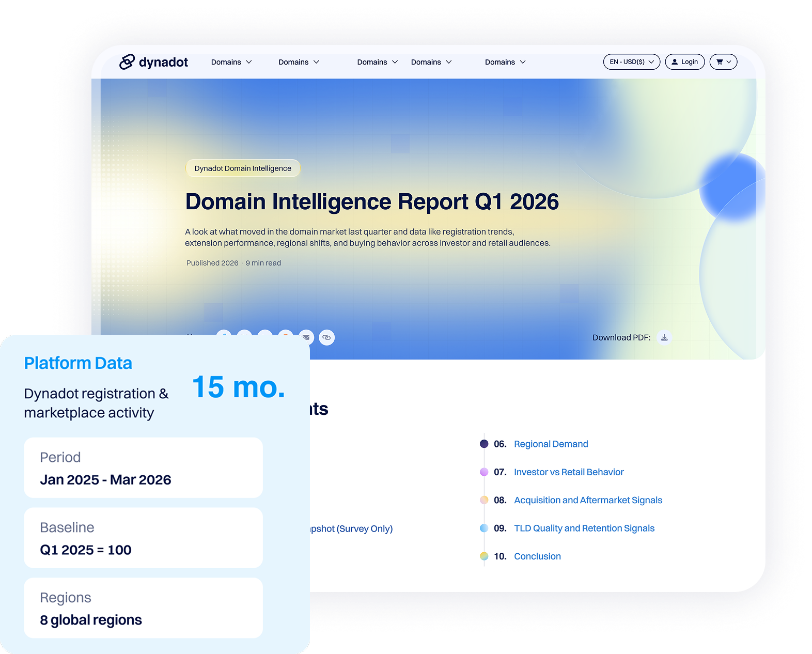
Task: Copy the report link using the chain icon
Action: [326, 337]
